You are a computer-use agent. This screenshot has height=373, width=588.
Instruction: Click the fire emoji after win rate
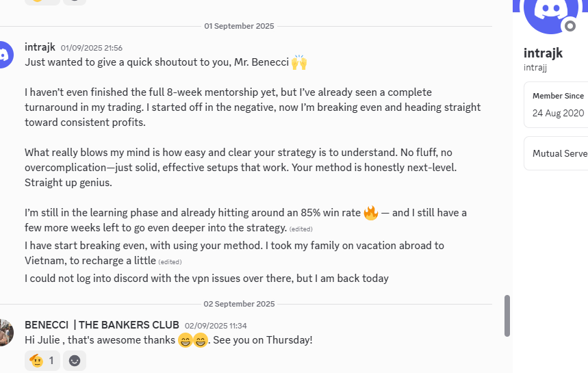point(371,213)
